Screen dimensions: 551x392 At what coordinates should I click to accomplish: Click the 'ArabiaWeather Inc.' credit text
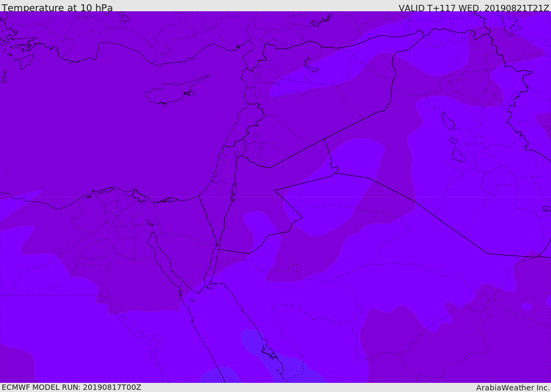click(513, 388)
